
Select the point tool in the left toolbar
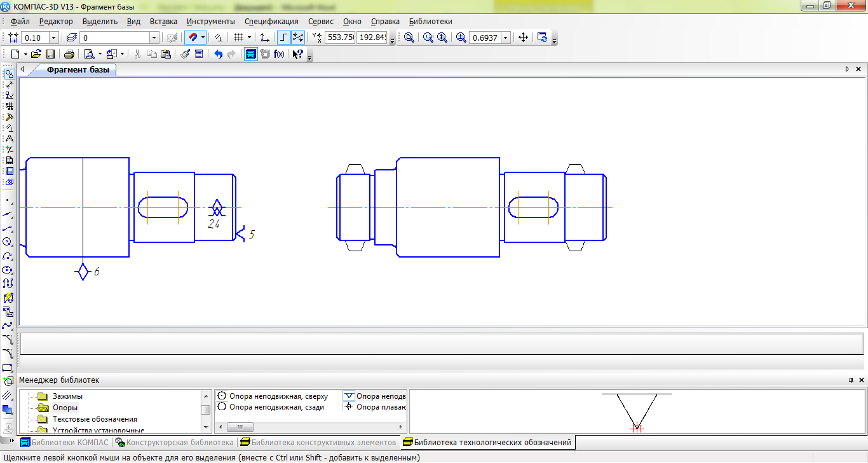tap(8, 200)
